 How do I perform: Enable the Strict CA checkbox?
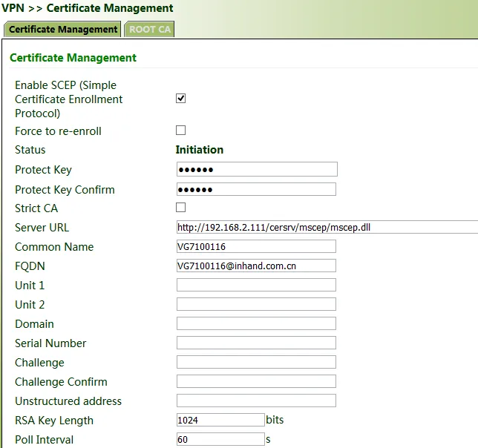pos(181,208)
